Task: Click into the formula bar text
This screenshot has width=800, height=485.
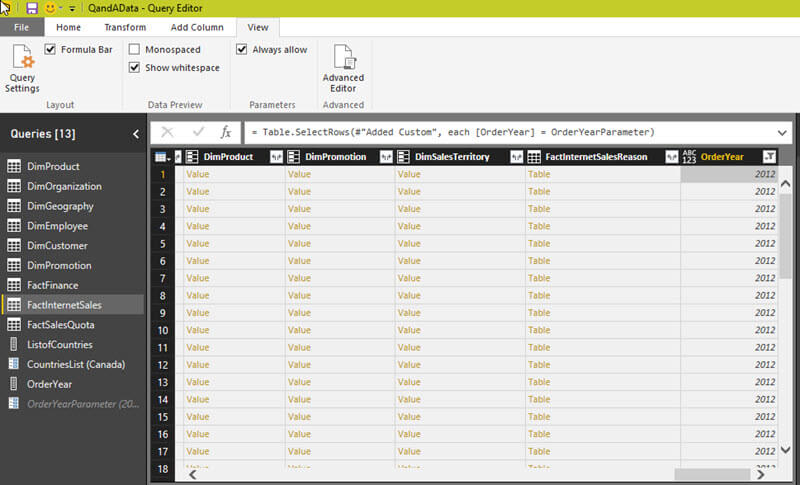Action: click(x=453, y=133)
